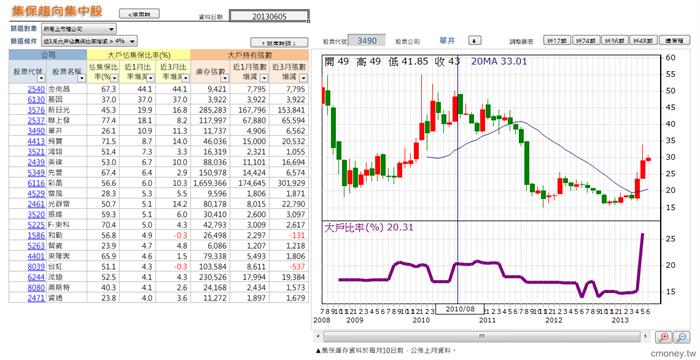Screen dimensions: 700x360
Task: Open filter arrow on 近3月比率增減 column
Action: click(x=185, y=78)
